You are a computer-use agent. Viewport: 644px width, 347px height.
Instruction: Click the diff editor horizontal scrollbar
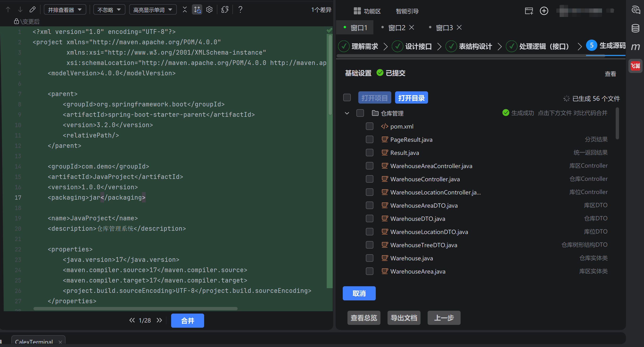coord(136,309)
